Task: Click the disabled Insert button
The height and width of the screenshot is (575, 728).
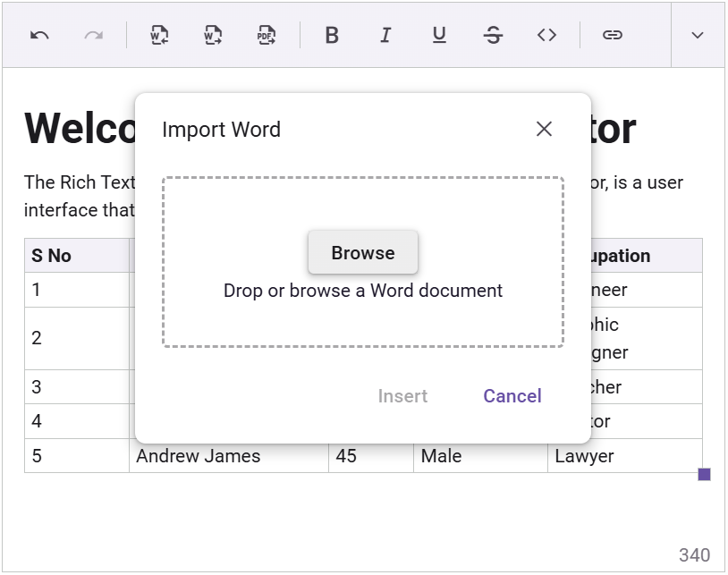Action: click(402, 396)
